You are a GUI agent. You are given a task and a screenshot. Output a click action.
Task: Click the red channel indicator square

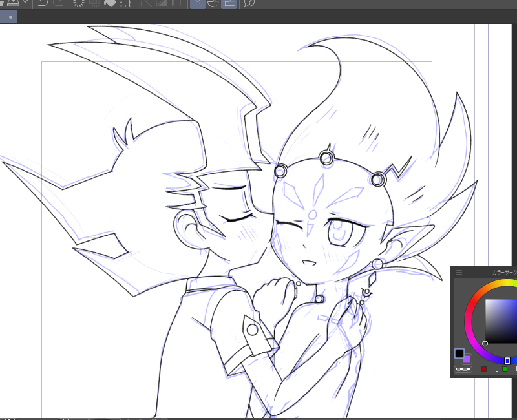[x=483, y=369]
